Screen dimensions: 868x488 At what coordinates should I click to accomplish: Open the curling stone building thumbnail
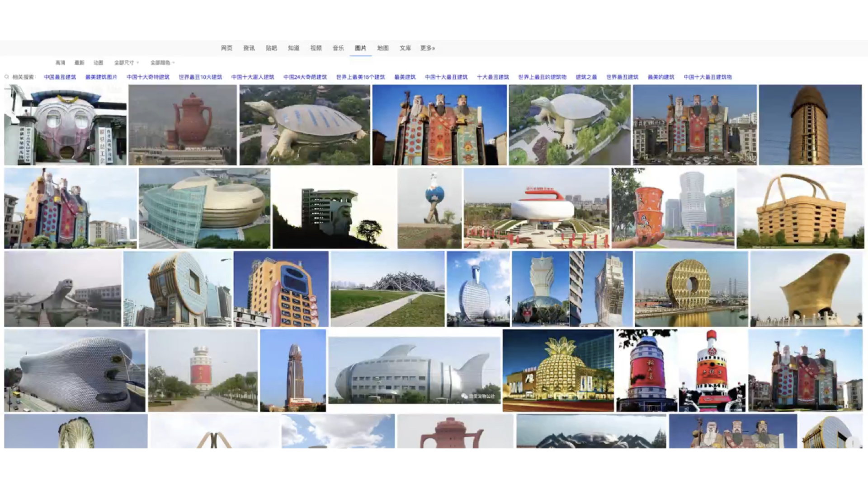[x=536, y=208]
